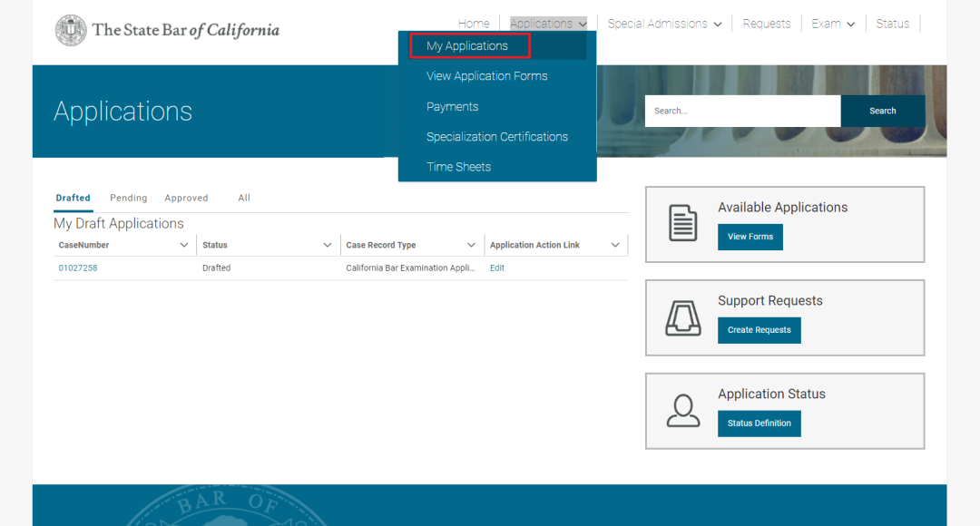980x526 pixels.
Task: Click the Available Applications heading
Action: pyautogui.click(x=782, y=208)
